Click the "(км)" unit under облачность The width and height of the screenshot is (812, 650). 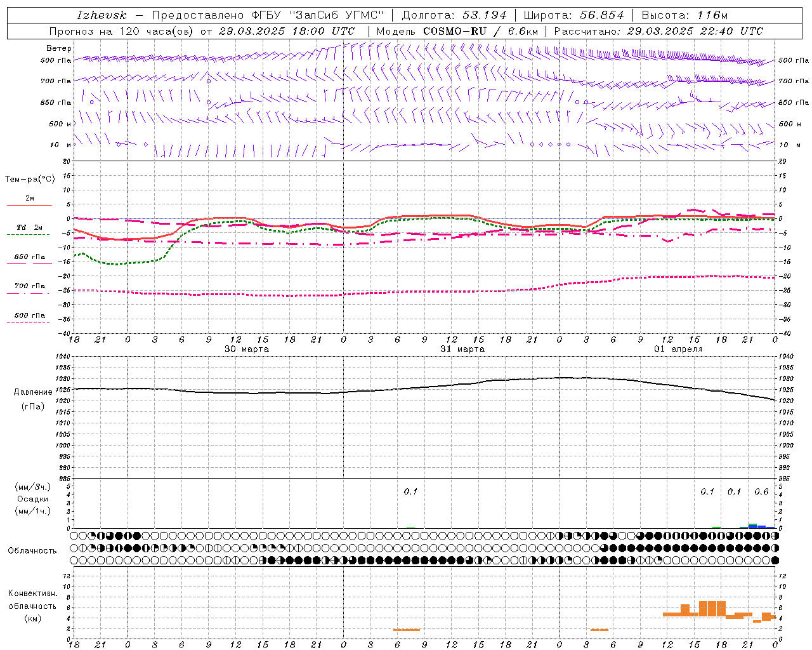[x=33, y=618]
